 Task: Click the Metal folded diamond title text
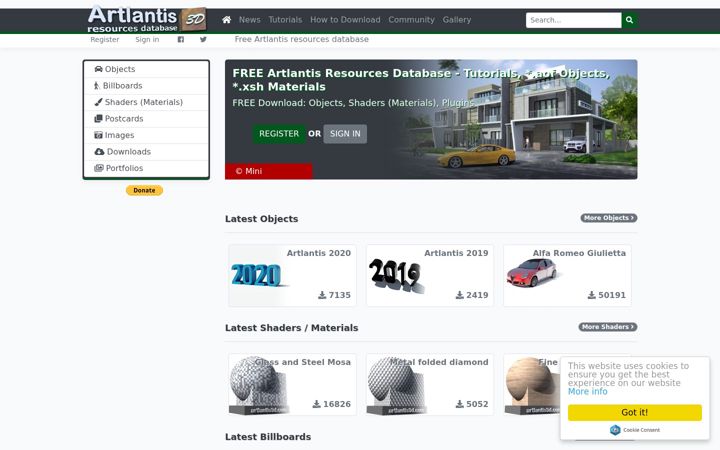click(439, 362)
